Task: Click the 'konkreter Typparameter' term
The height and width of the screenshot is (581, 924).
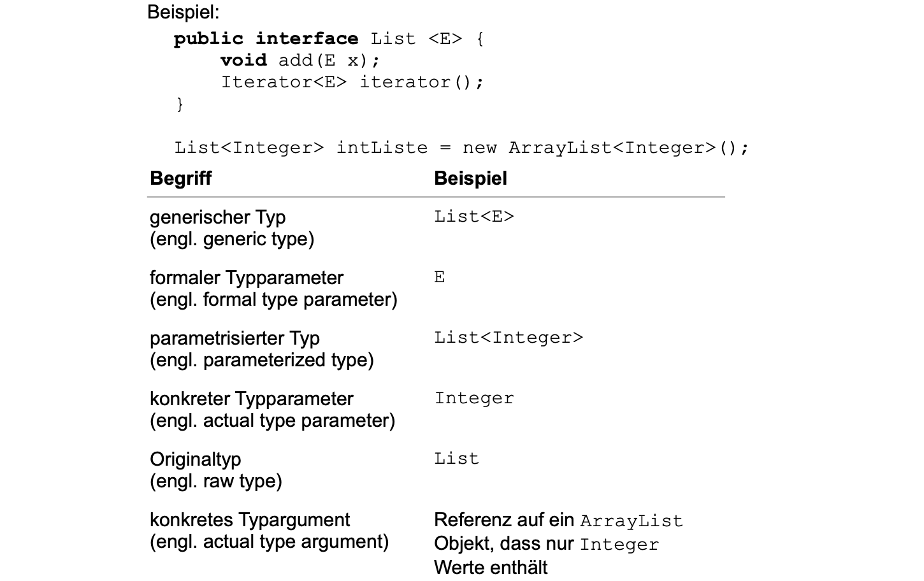Action: click(251, 399)
